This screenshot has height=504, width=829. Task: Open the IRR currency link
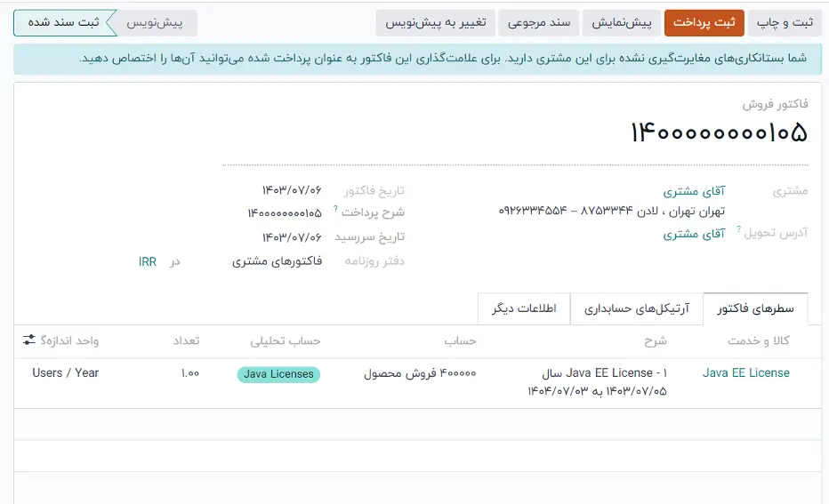tap(148, 261)
